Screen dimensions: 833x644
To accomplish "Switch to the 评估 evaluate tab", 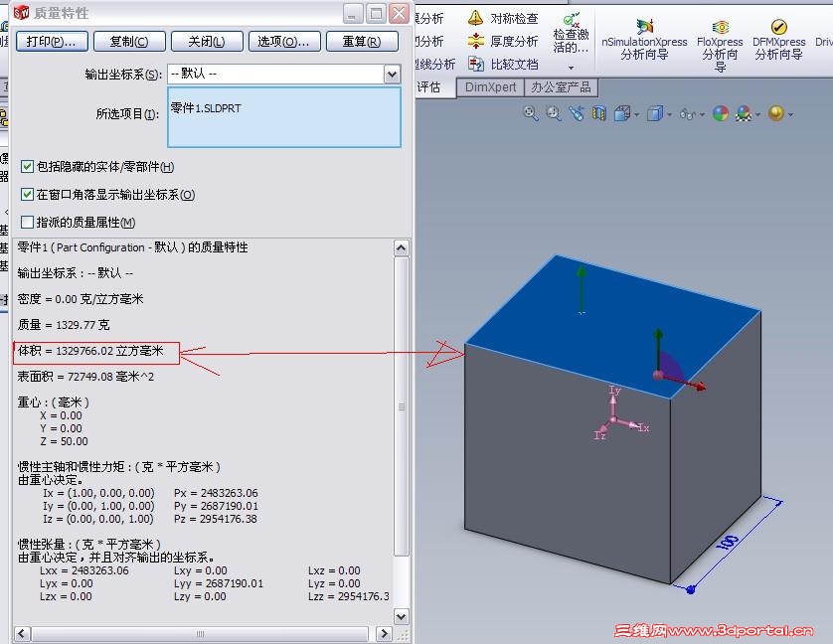I will pyautogui.click(x=429, y=87).
